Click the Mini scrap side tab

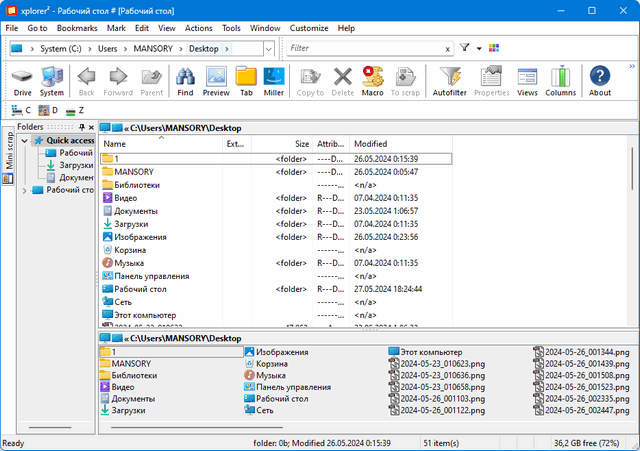click(8, 154)
